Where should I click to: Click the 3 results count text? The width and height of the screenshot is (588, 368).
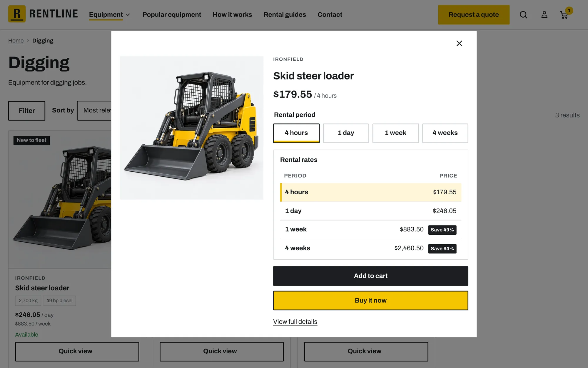pos(567,115)
